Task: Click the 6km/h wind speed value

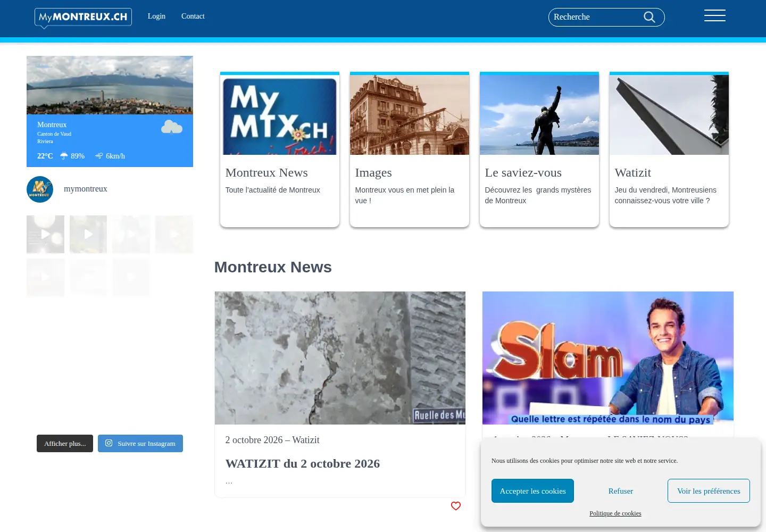Action: point(115,156)
